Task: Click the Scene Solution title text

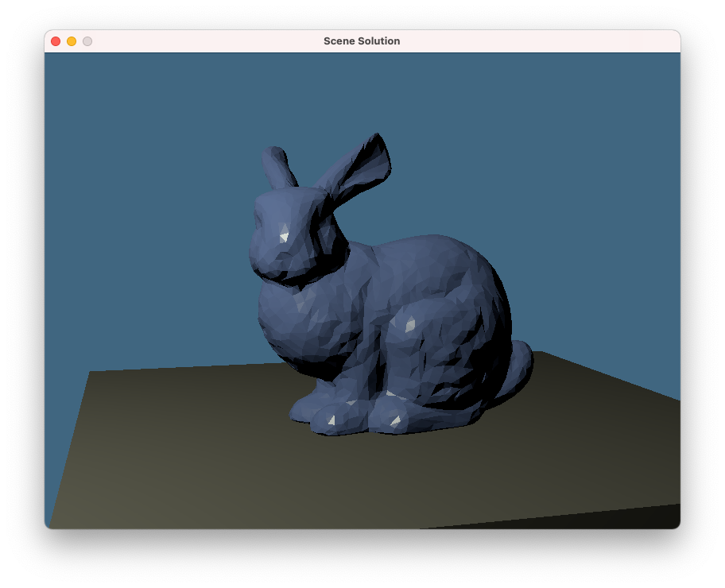Action: [362, 41]
